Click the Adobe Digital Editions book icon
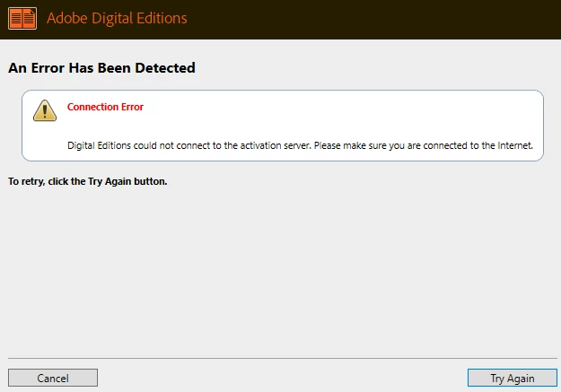The height and width of the screenshot is (392, 561). pyautogui.click(x=22, y=18)
